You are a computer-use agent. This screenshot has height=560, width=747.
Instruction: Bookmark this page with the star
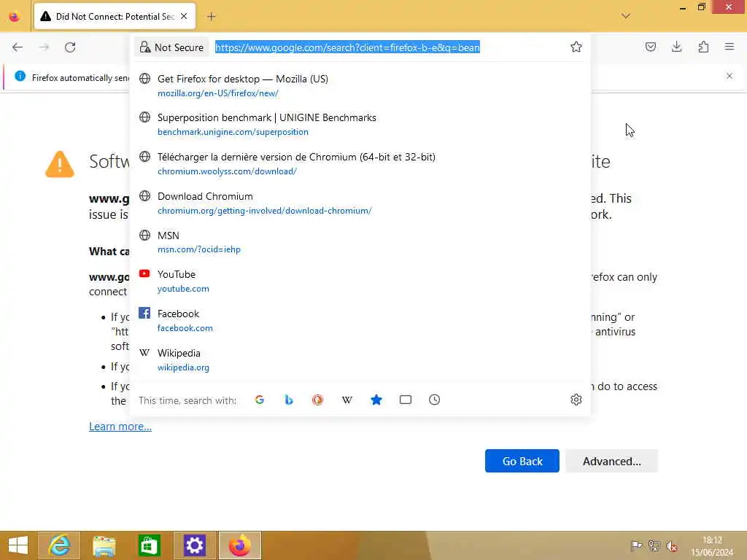click(576, 47)
